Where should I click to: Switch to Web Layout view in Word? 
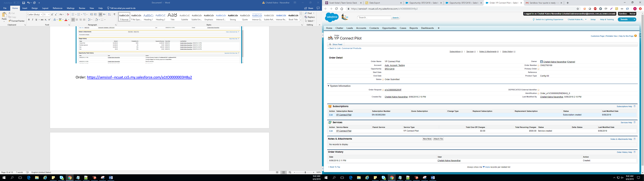click(290, 172)
